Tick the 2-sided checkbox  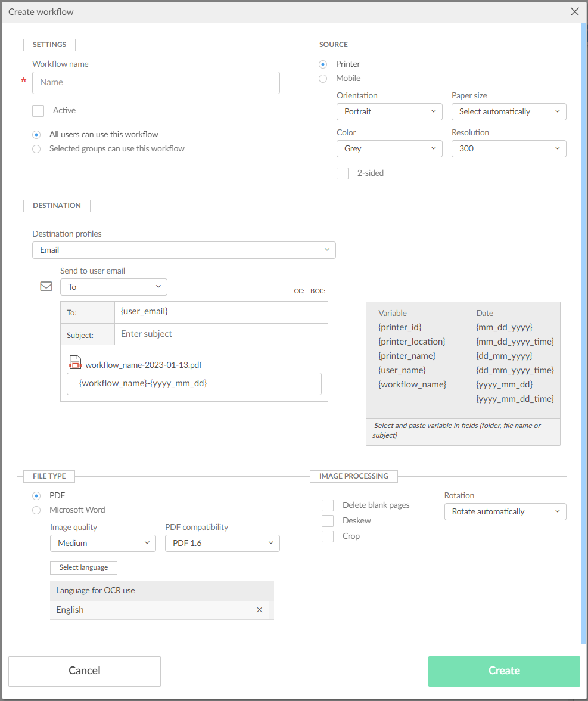click(x=343, y=173)
